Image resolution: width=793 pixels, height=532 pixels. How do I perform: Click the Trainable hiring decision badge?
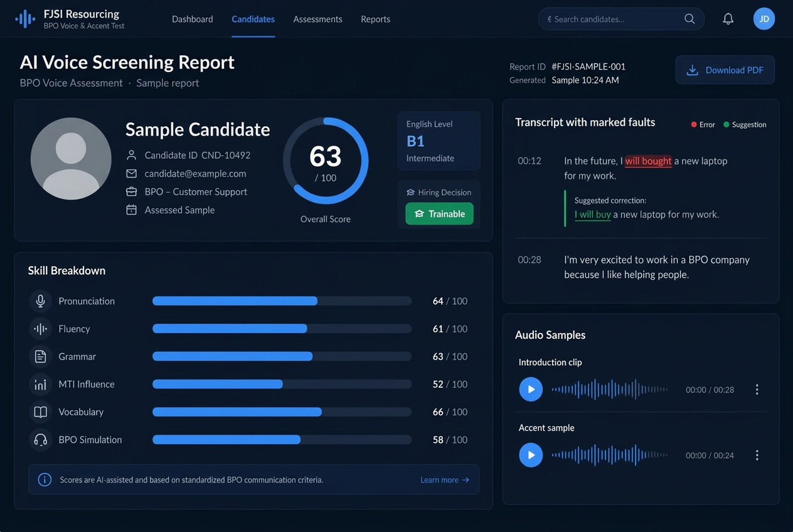(439, 214)
